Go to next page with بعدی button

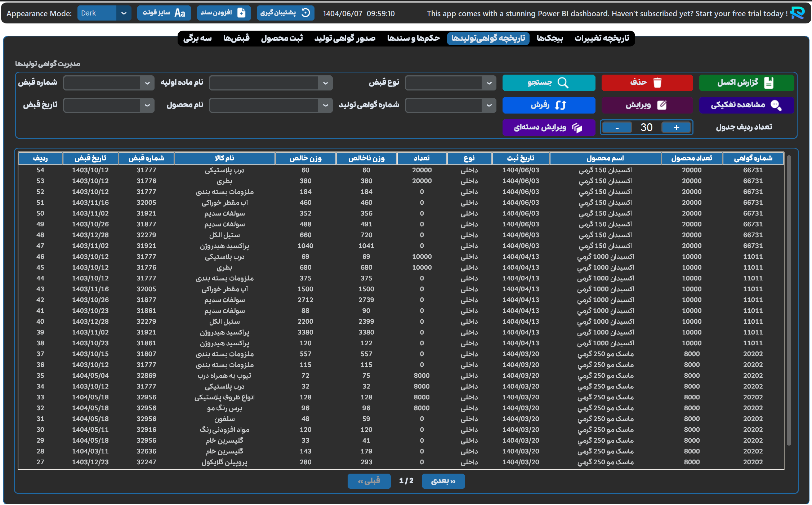[x=443, y=481]
